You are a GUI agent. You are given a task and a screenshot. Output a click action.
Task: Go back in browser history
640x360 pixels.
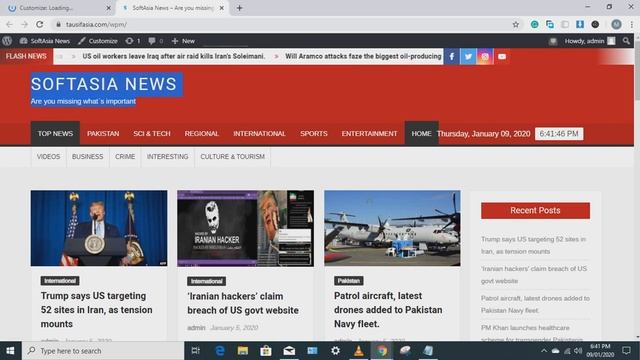[9, 24]
